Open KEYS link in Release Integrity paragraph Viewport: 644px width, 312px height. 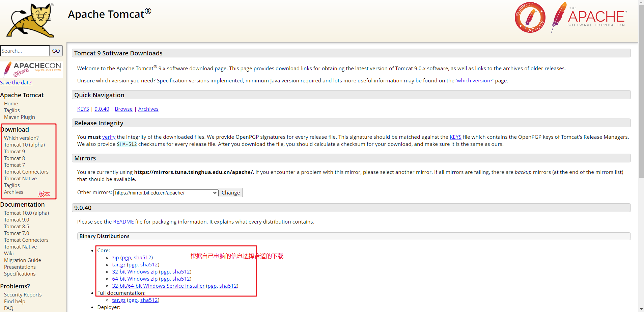455,137
